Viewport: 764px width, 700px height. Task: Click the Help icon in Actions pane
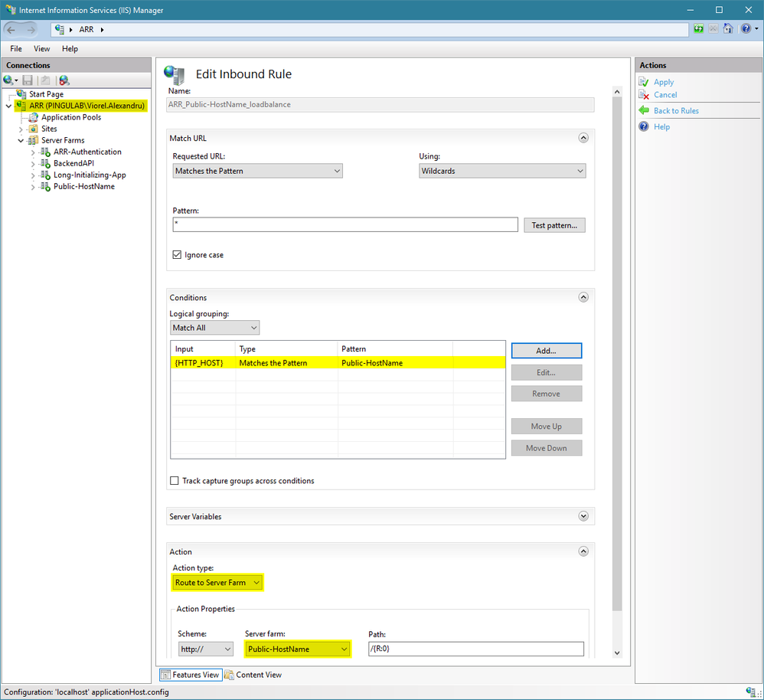pos(644,126)
